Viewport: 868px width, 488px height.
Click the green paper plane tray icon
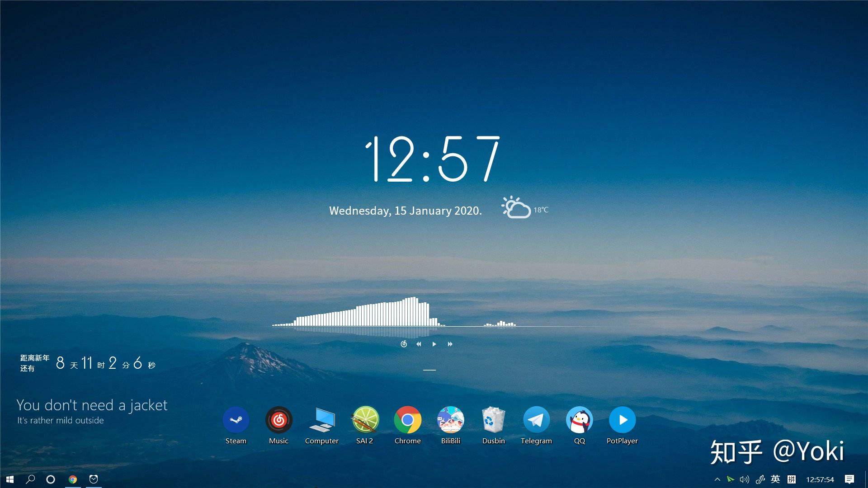click(730, 479)
